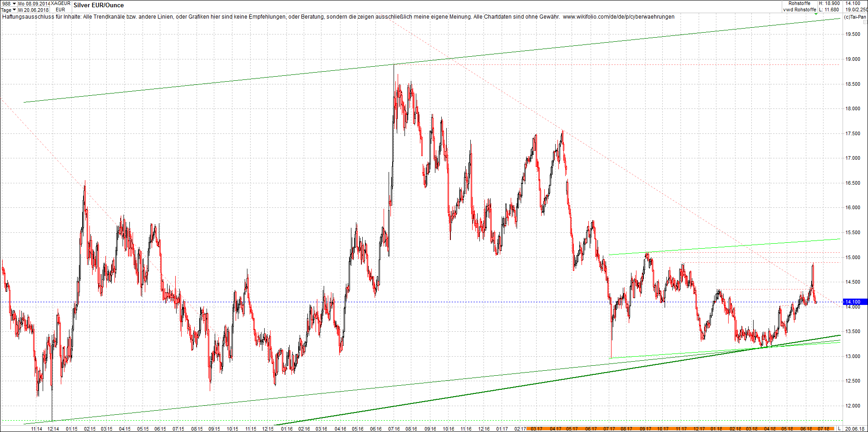Select the "Rohstoffe" category label
The height and width of the screenshot is (432, 868).
[x=799, y=3]
